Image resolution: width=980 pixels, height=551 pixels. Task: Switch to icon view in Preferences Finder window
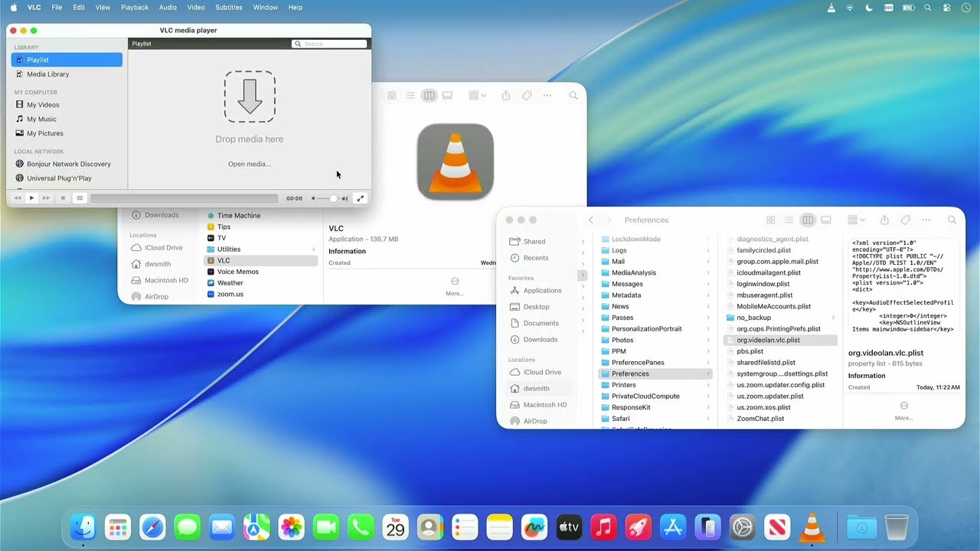(771, 220)
